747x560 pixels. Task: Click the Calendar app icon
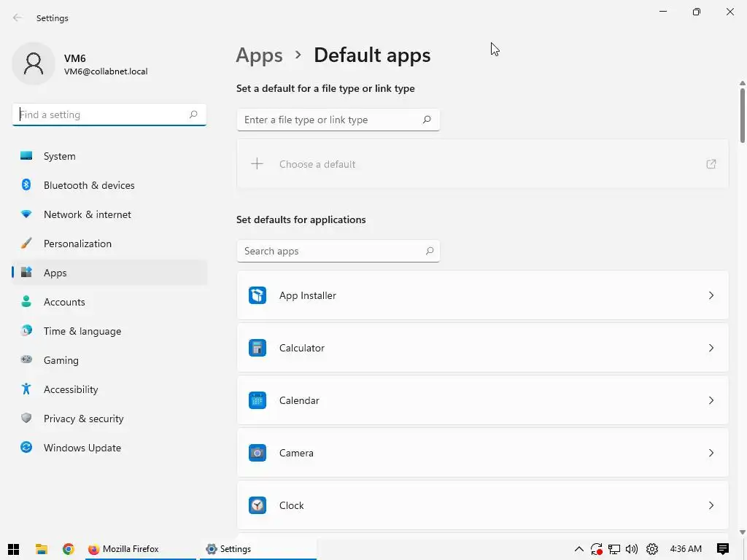tap(258, 400)
